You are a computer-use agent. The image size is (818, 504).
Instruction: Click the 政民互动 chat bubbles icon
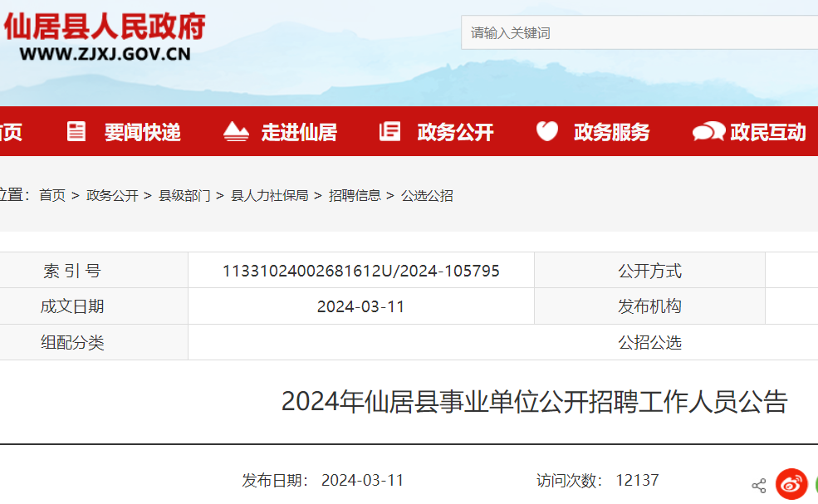708,131
